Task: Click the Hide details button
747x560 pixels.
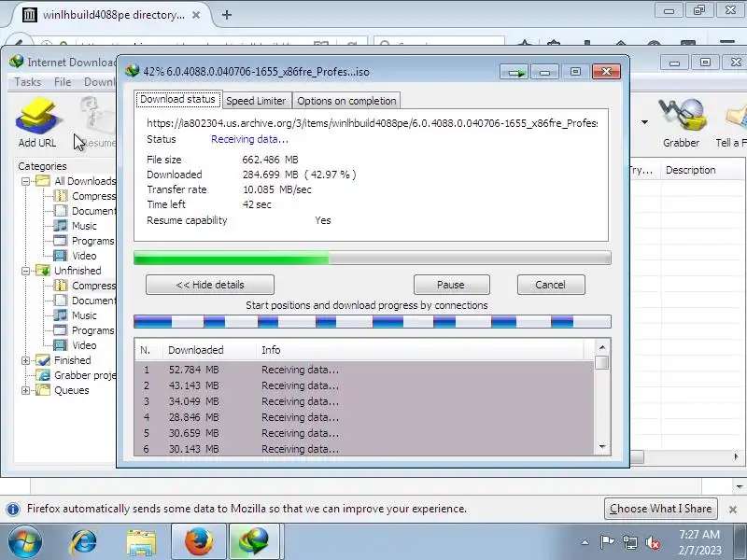Action: coord(209,285)
